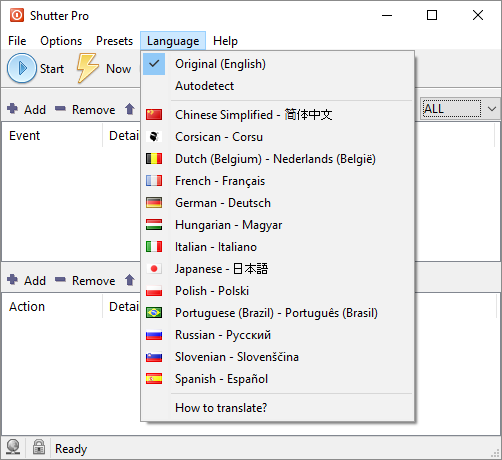Click the Now button label

pyautogui.click(x=118, y=69)
